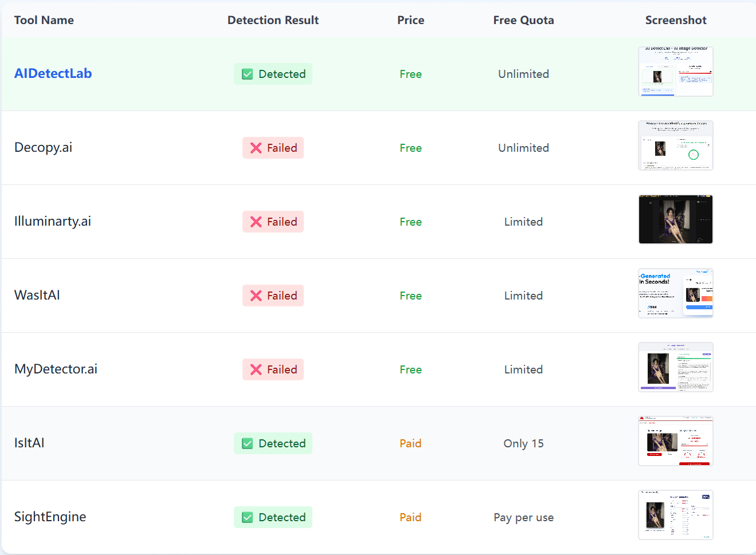Click the Unlimited quota text for Decopy.ai
The image size is (756, 555).
pos(523,148)
